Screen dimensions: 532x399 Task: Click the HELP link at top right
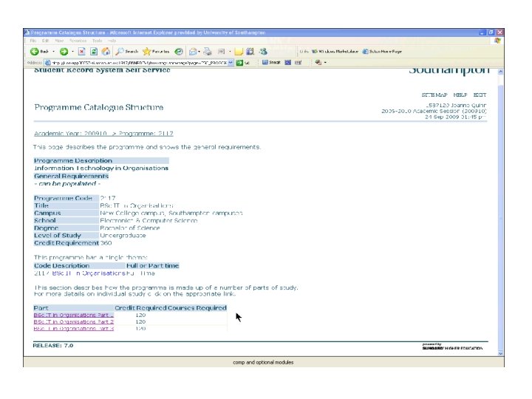pos(460,95)
